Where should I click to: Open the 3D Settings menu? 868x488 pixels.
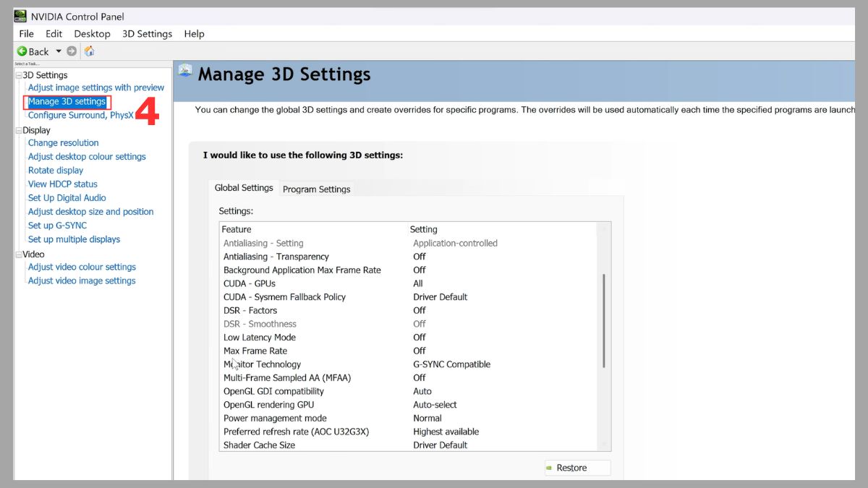click(147, 34)
